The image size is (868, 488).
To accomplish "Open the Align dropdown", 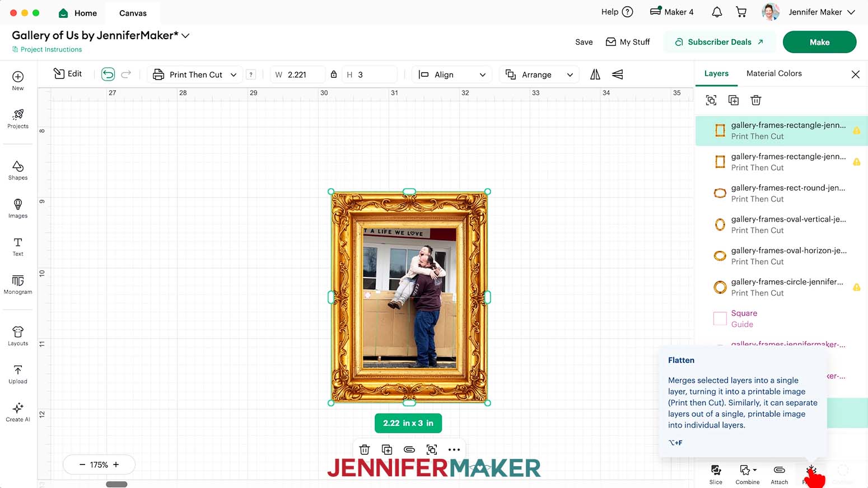I will tap(452, 74).
